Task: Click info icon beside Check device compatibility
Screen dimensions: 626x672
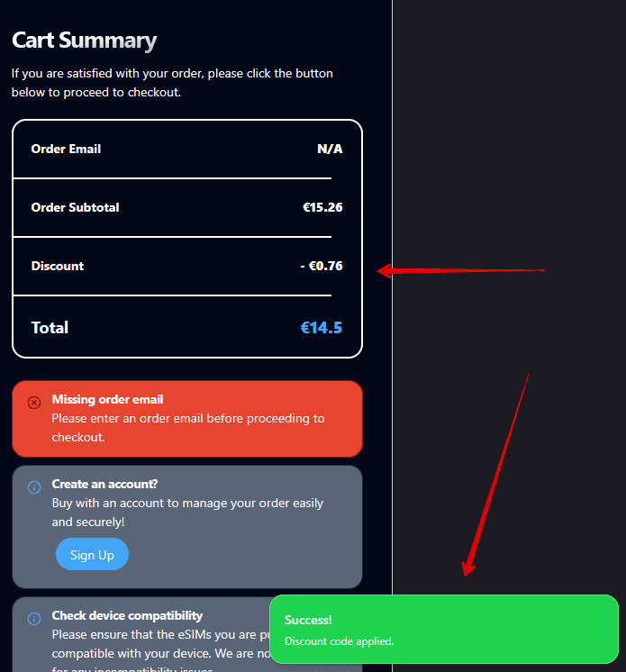Action: point(34,619)
